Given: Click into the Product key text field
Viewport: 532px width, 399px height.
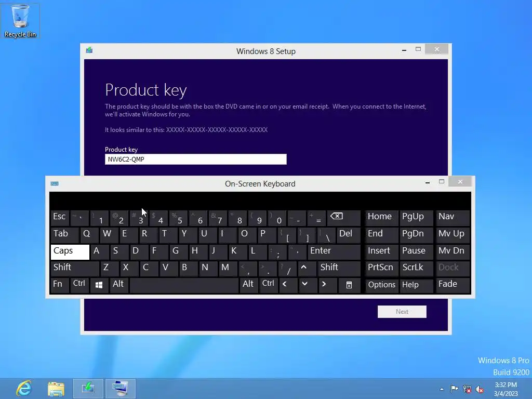Looking at the screenshot, I should [195, 159].
